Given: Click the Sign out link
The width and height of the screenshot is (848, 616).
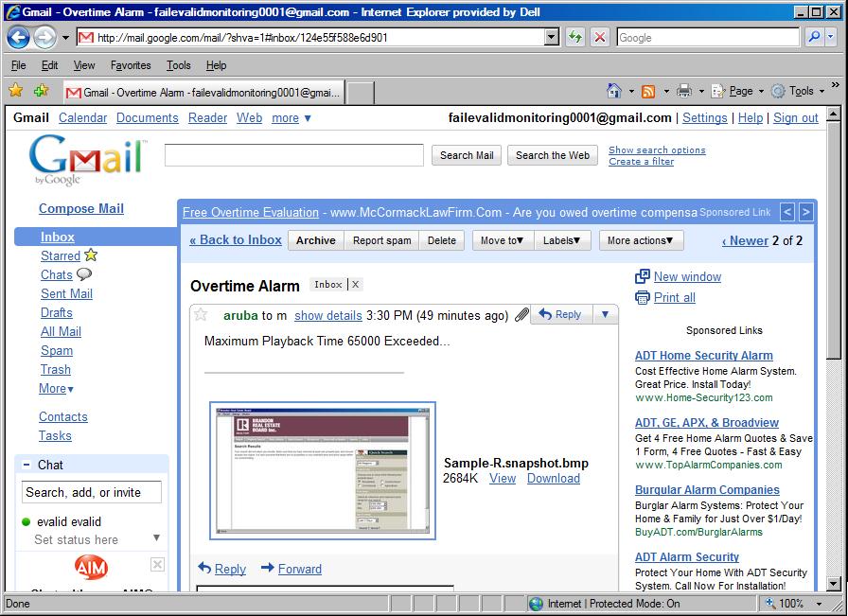Looking at the screenshot, I should [x=796, y=118].
